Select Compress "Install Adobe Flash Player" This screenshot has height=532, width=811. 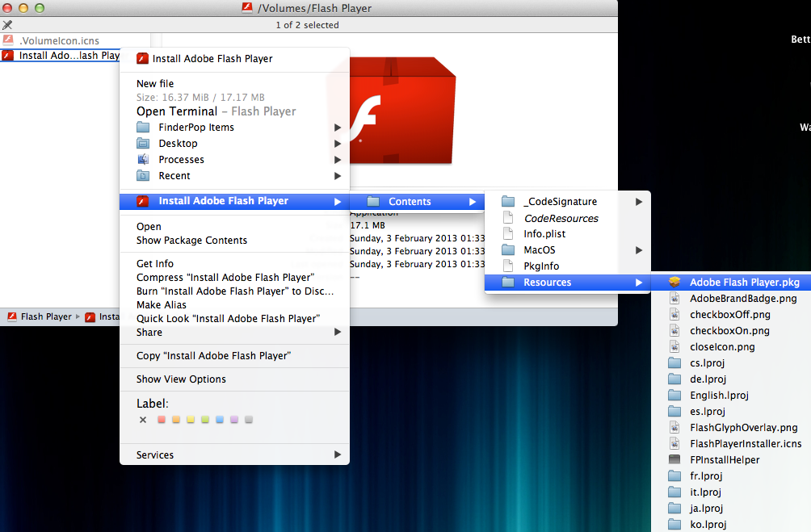225,277
